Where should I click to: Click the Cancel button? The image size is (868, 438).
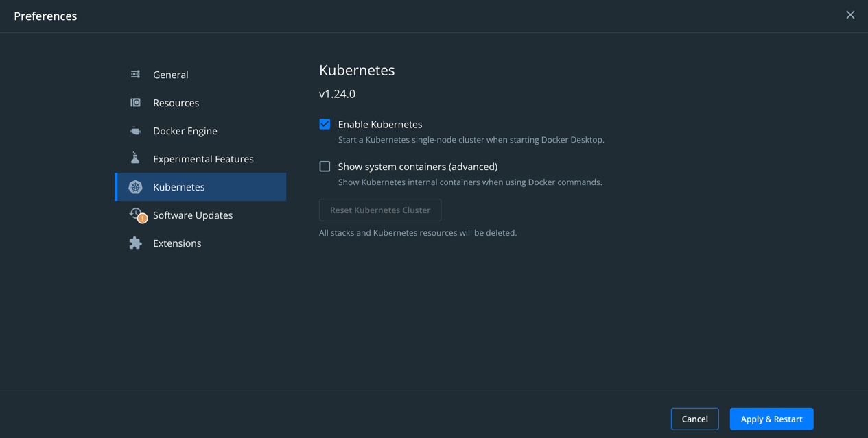[694, 419]
